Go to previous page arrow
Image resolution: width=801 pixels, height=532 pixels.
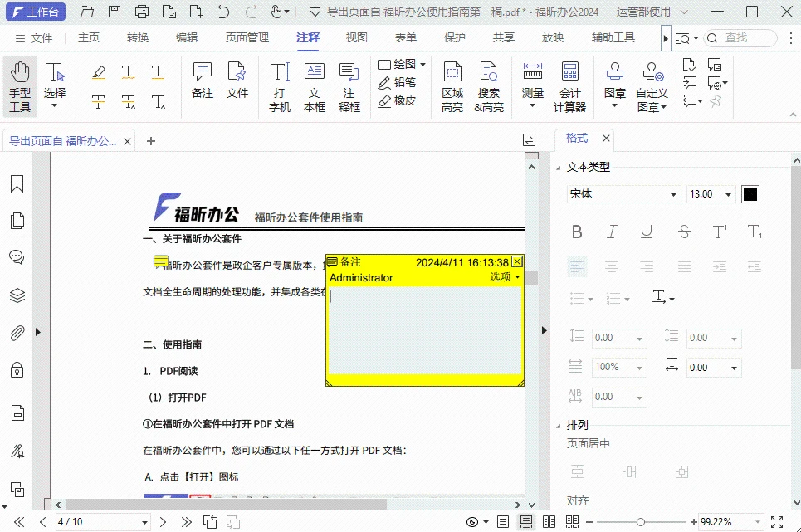42,522
